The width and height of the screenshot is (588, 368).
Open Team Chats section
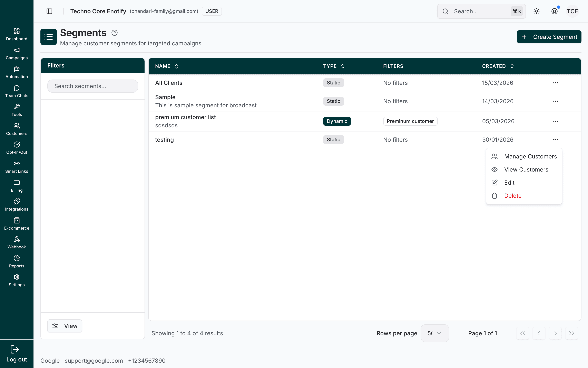[17, 92]
